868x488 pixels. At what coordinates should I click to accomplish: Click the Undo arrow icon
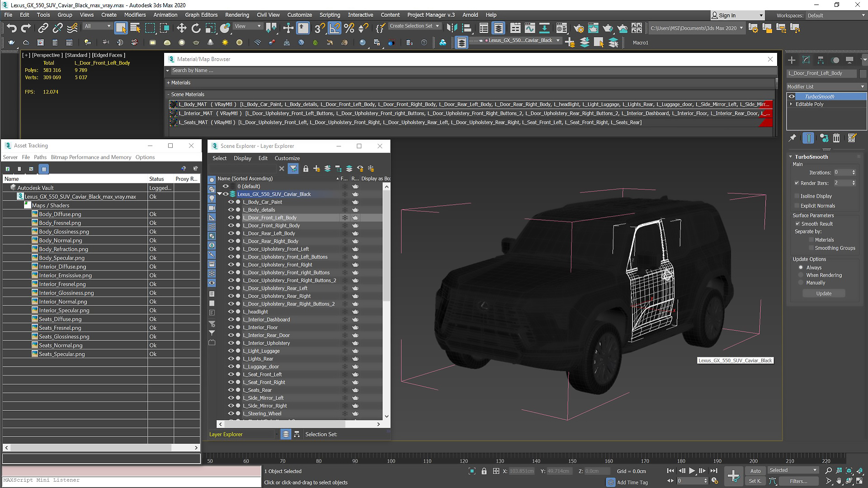pos(11,28)
